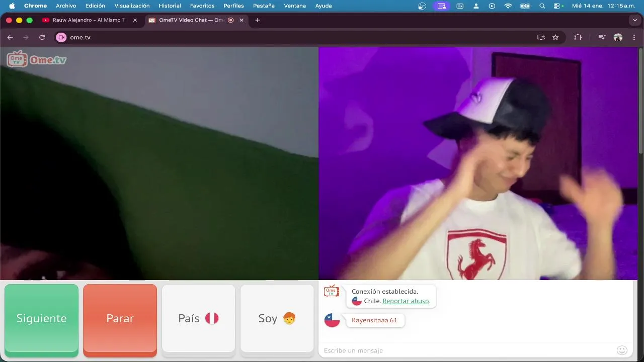Click Siguiente to skip to next person
This screenshot has width=644, height=362.
pos(41,318)
